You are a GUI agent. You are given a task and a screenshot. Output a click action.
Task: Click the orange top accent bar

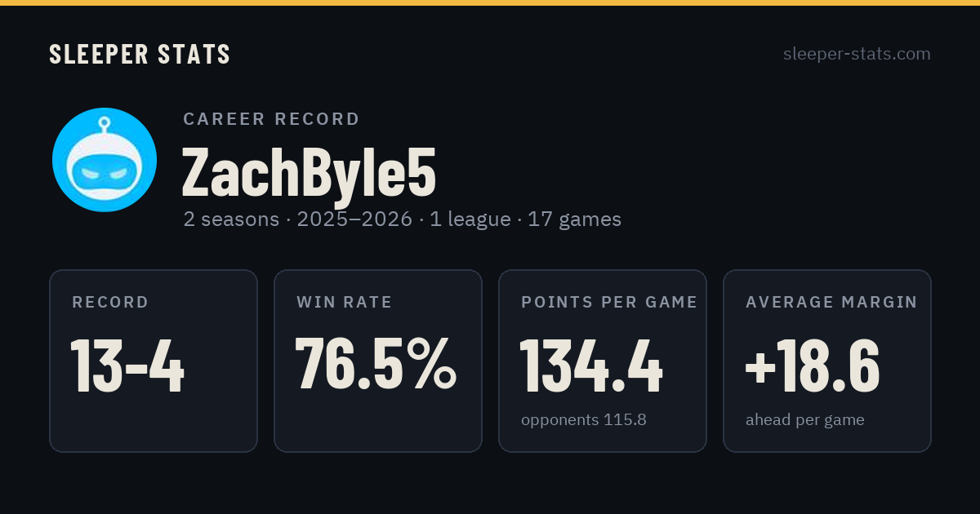coord(490,2)
